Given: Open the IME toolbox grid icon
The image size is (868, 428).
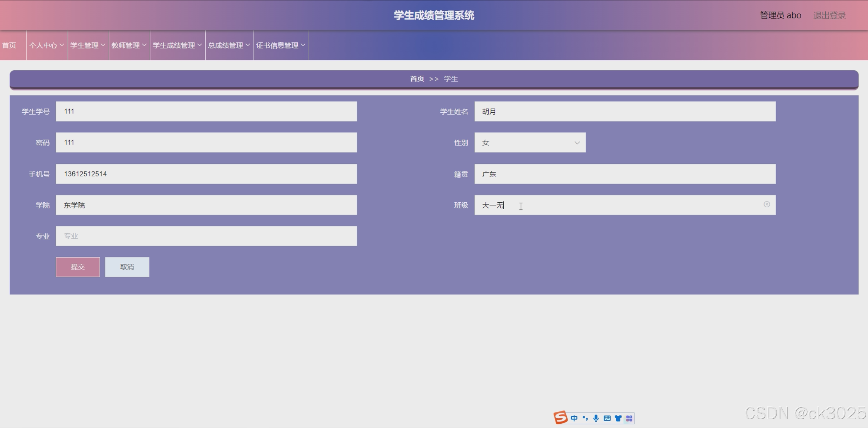Looking at the screenshot, I should (629, 418).
